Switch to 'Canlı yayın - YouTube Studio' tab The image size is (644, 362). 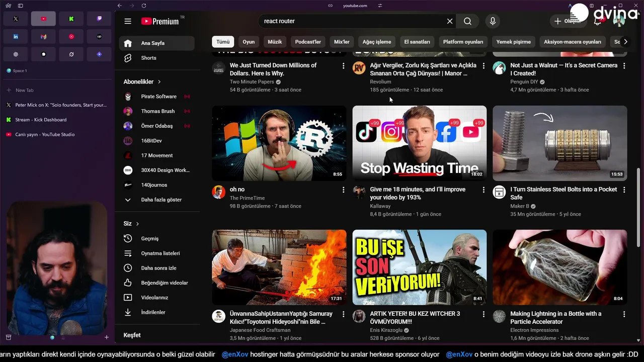[x=57, y=134]
